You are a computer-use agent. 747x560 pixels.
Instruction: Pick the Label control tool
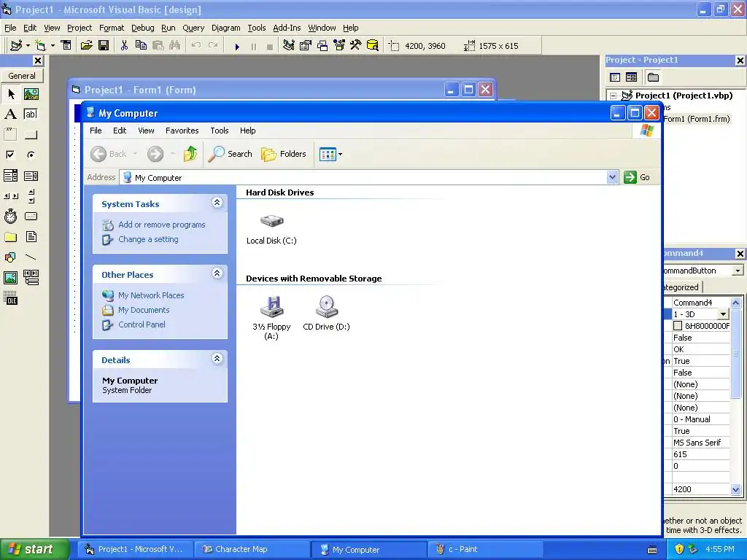click(x=10, y=114)
